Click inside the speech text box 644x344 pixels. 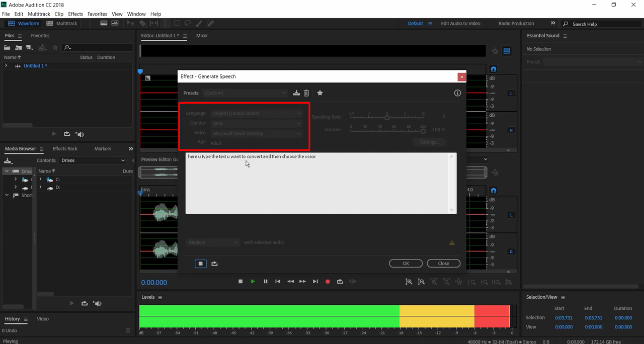pos(321,183)
